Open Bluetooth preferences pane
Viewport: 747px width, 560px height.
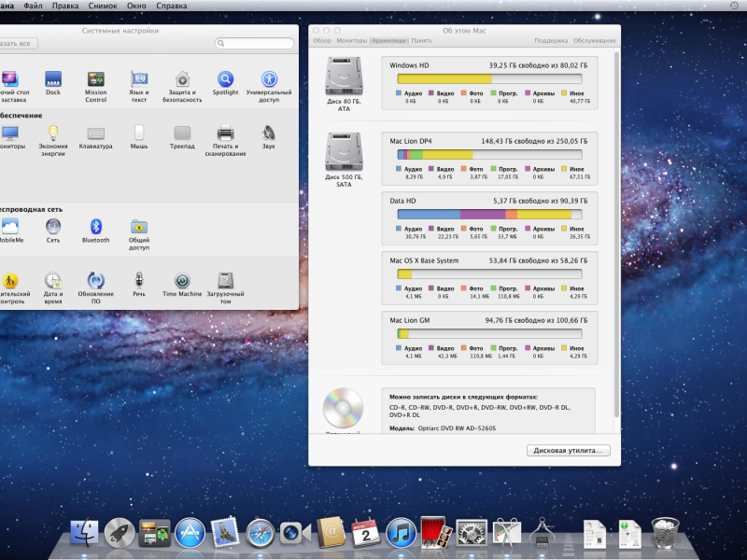click(x=96, y=231)
